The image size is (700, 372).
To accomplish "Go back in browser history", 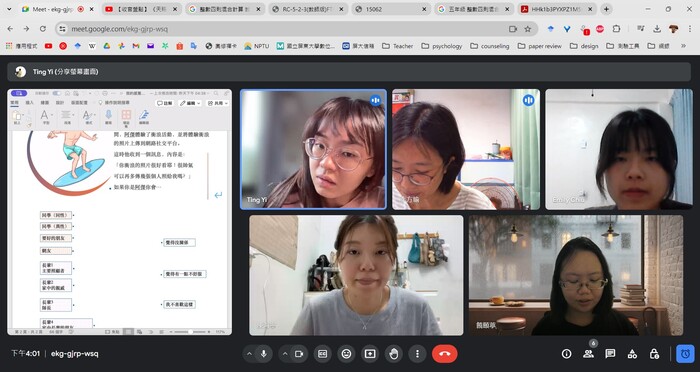I will tap(11, 29).
